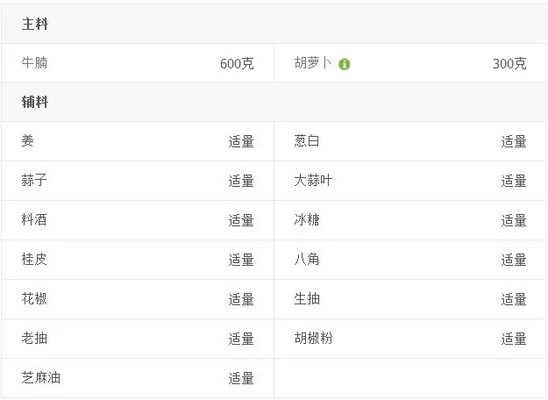Viewport: 548px width, 400px height.
Task: Click the green info icon beside 胡萝卜
Action: point(344,64)
